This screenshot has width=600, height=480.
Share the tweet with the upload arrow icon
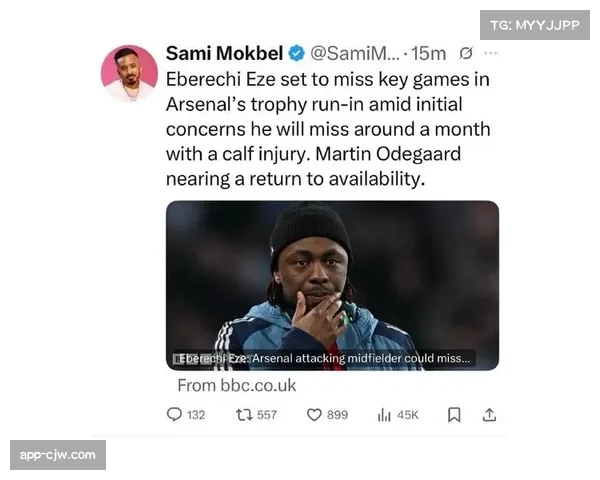489,414
